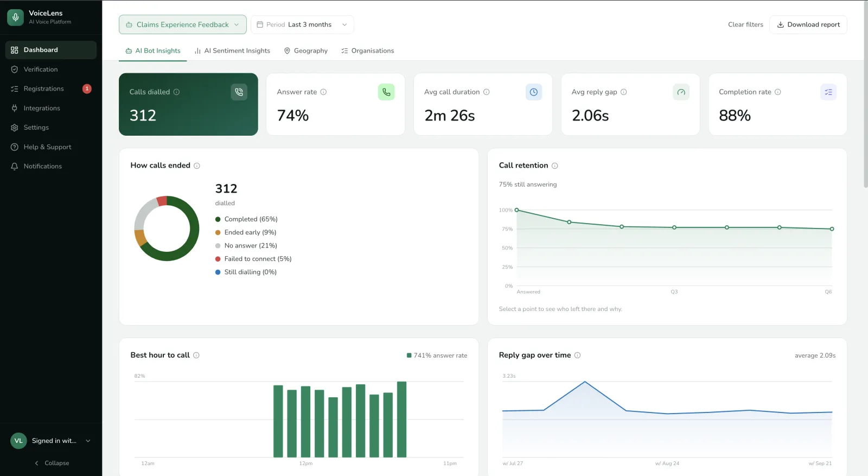
Task: Click the 741% answer rate legend
Action: pyautogui.click(x=437, y=356)
